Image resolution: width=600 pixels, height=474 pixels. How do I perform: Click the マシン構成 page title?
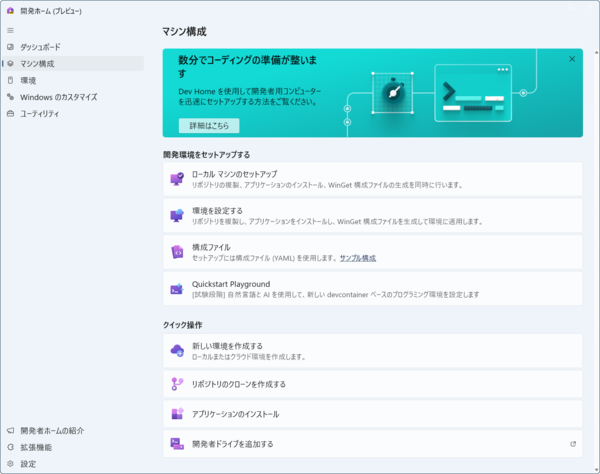coord(184,31)
